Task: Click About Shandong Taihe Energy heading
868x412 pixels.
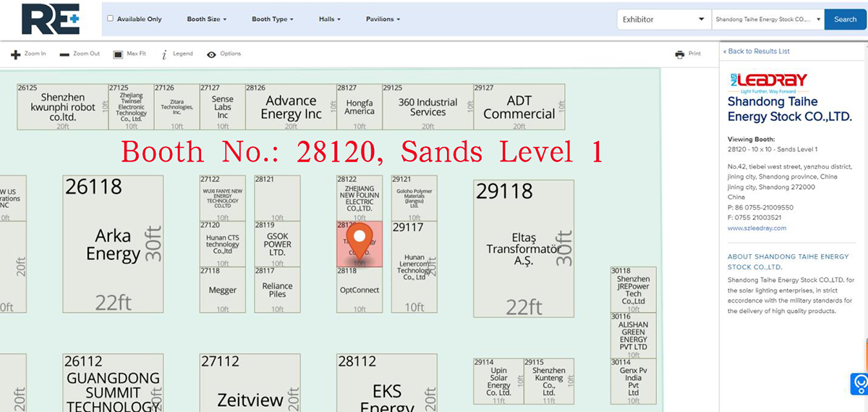Action: 788,261
